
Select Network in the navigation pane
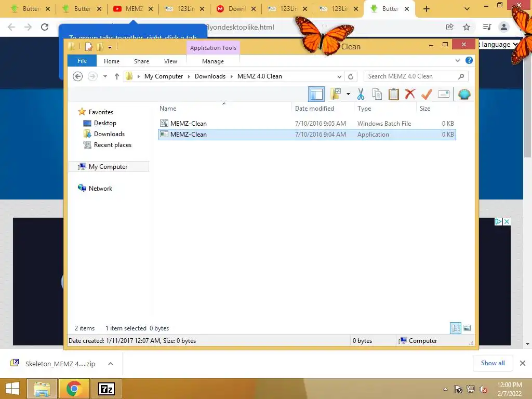[x=100, y=188]
